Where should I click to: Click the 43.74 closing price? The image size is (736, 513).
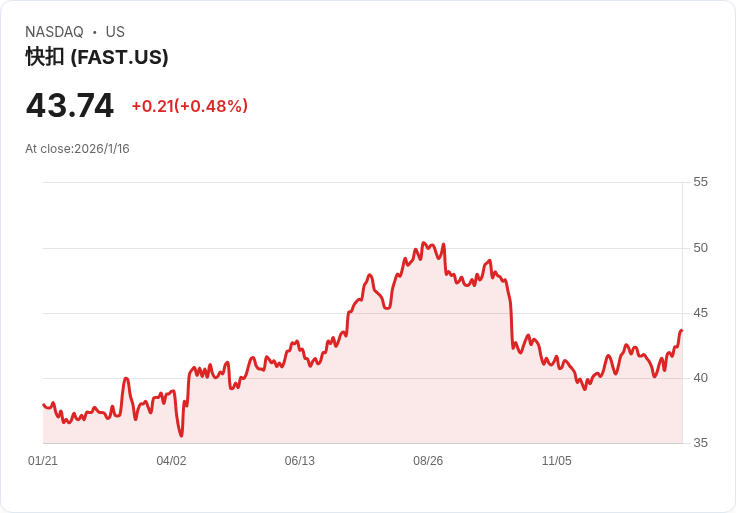[70, 106]
